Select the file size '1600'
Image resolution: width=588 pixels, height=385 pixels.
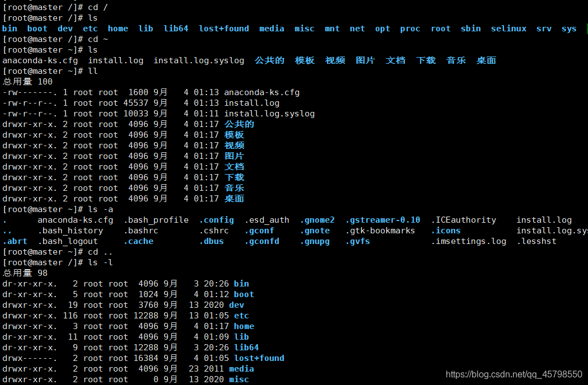[x=138, y=92]
